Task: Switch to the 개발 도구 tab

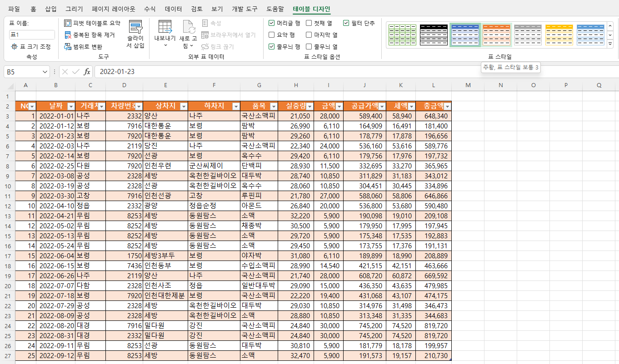Action: [x=245, y=9]
